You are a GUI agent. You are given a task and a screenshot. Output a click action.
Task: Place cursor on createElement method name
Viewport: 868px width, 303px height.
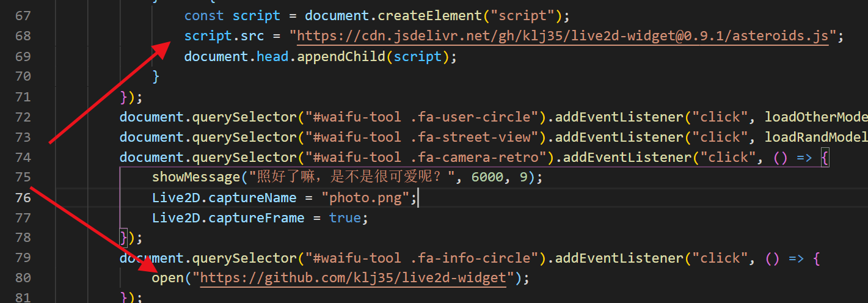426,16
